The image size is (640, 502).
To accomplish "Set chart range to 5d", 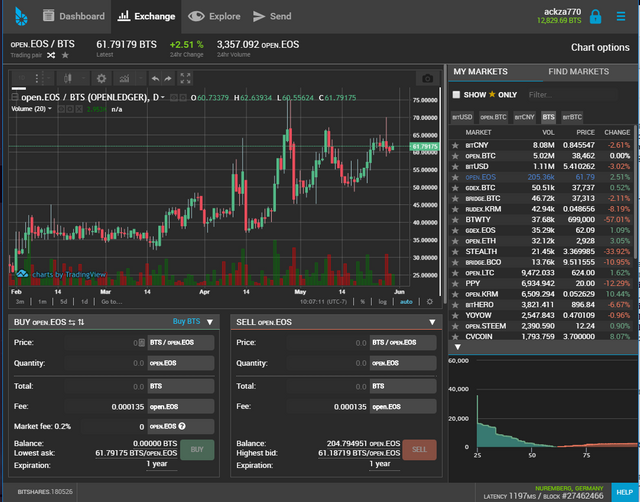I will [63, 302].
